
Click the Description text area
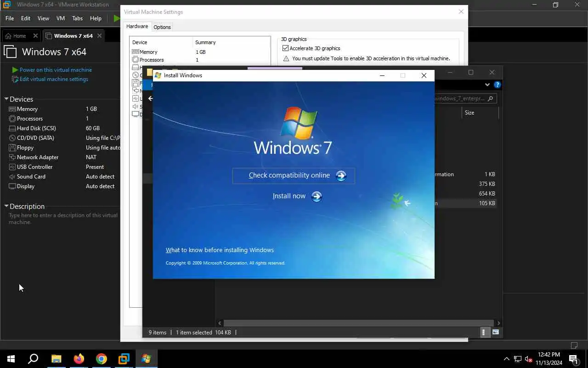coord(63,219)
